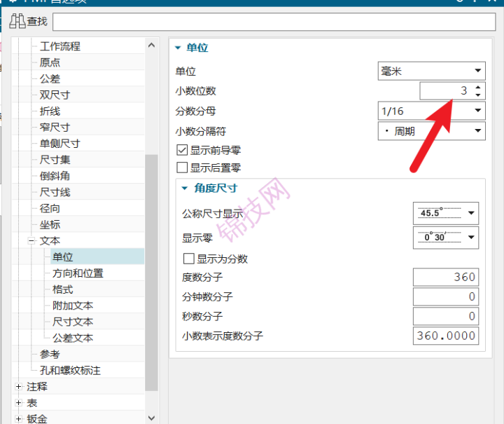Click tree scrollbar up arrow
The height and width of the screenshot is (424, 504).
tap(151, 46)
